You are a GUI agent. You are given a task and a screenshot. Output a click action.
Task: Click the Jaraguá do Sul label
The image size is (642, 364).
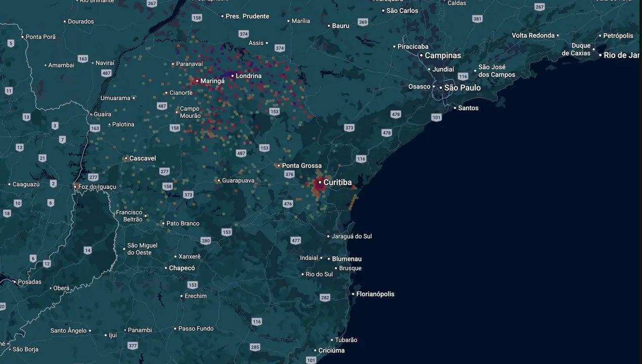pyautogui.click(x=351, y=236)
